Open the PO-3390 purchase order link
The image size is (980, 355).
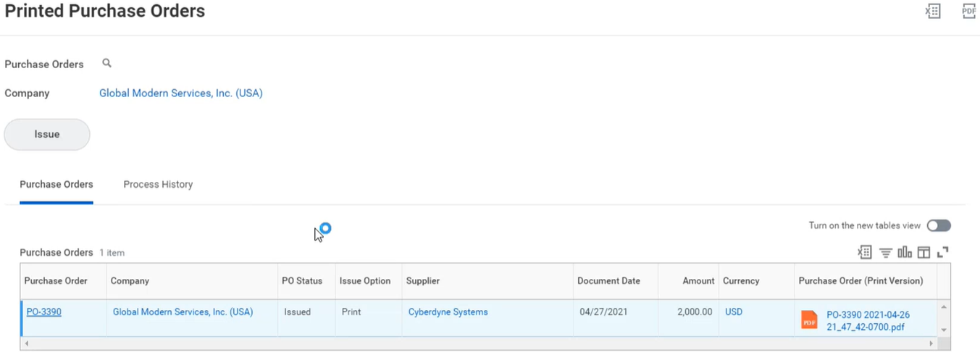[x=44, y=312]
